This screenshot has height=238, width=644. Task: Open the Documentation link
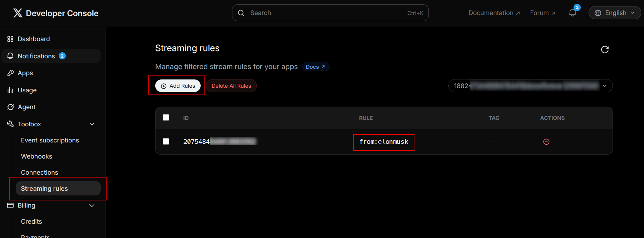pyautogui.click(x=494, y=13)
